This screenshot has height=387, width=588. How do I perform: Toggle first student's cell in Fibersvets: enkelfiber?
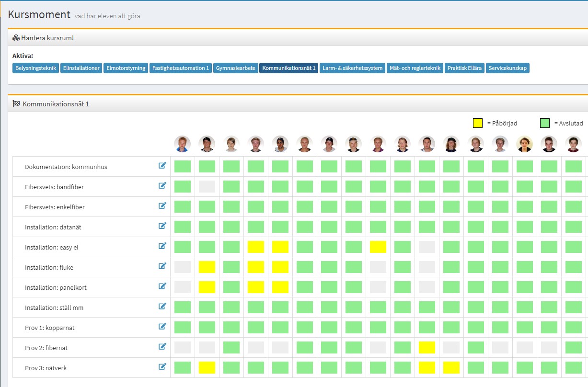[x=183, y=206]
